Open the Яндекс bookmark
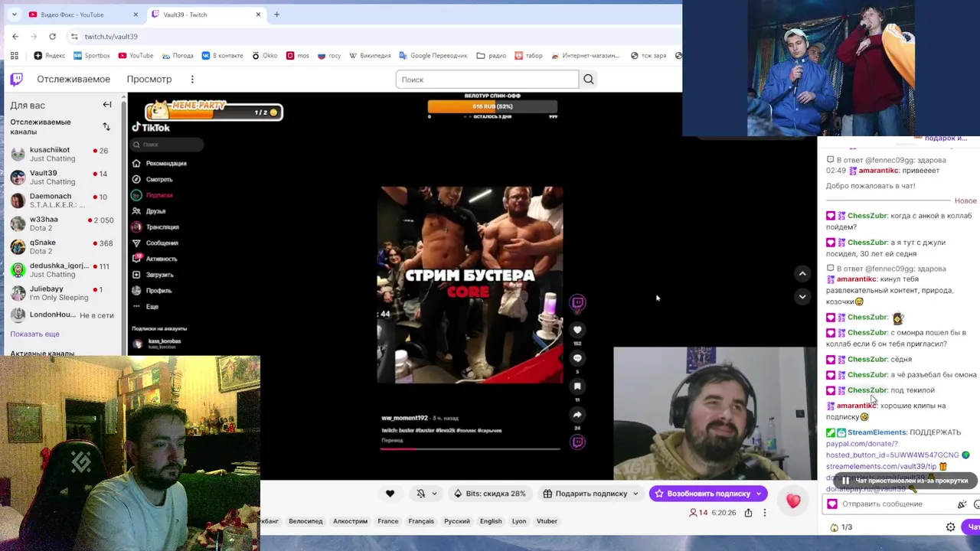 pyautogui.click(x=50, y=55)
